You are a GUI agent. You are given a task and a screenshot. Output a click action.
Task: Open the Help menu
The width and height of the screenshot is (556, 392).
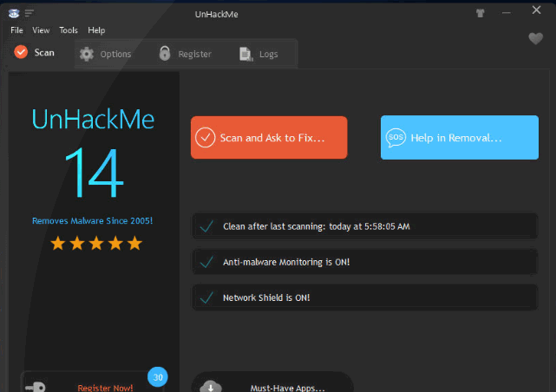(96, 30)
